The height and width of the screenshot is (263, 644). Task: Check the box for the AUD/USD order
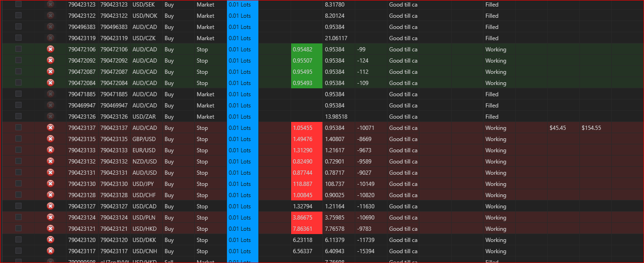(x=19, y=172)
